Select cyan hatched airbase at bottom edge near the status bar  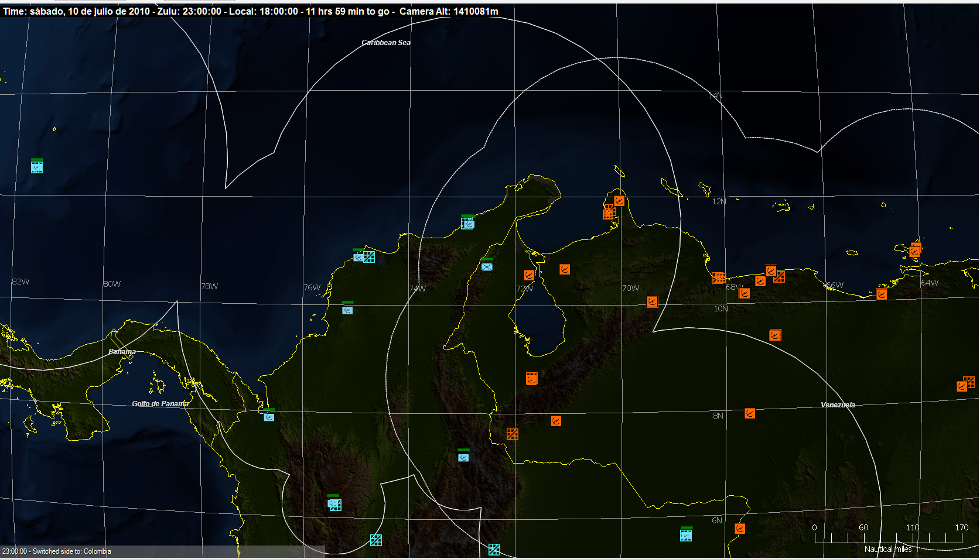coord(376,540)
